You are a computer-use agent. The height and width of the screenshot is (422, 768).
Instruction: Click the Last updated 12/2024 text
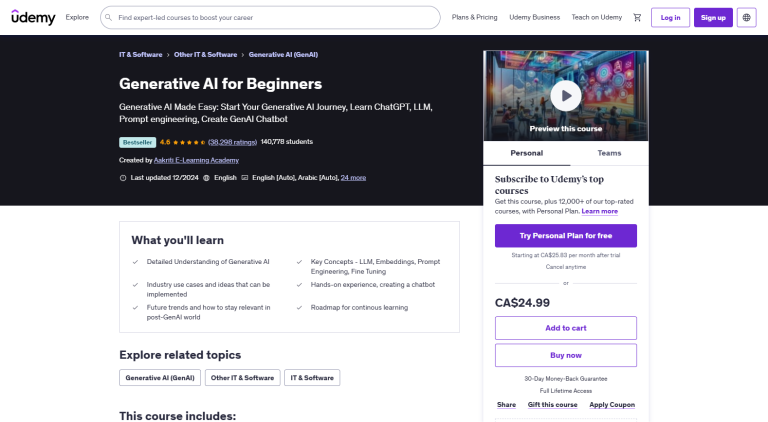164,178
